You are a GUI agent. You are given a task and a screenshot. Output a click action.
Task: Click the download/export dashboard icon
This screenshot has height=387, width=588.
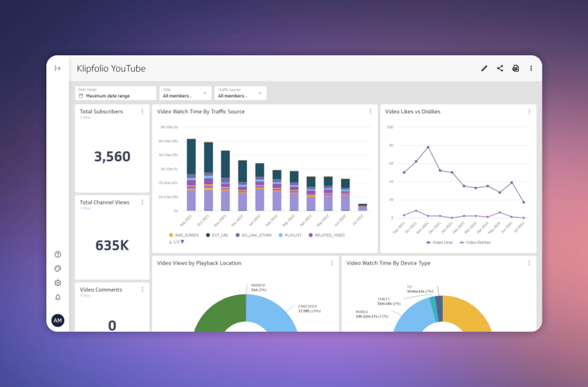[x=516, y=68]
